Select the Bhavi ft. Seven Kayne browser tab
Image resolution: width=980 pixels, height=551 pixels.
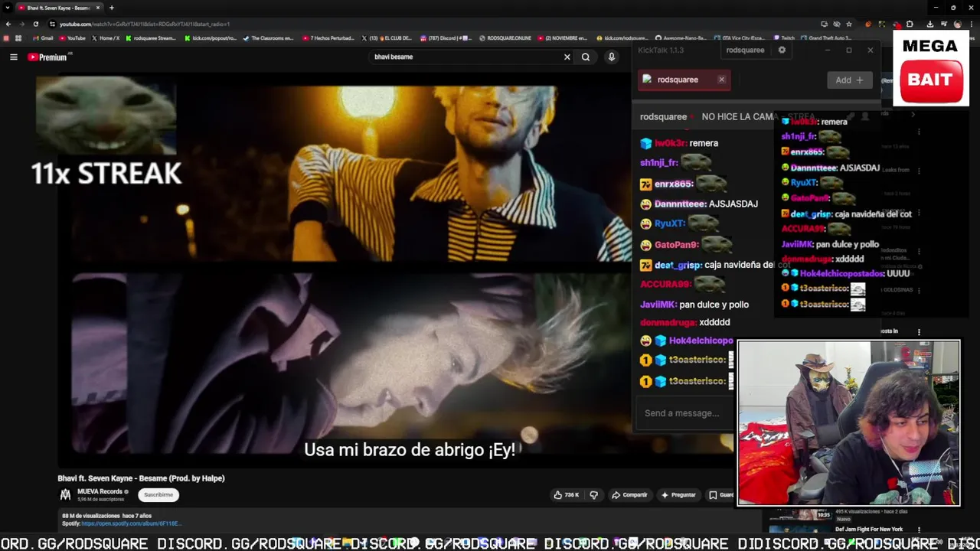point(60,8)
